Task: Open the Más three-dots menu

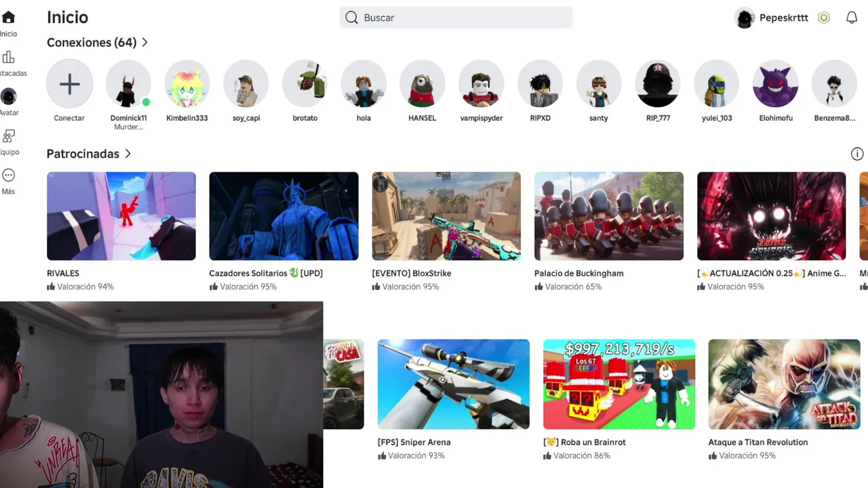Action: click(x=8, y=175)
